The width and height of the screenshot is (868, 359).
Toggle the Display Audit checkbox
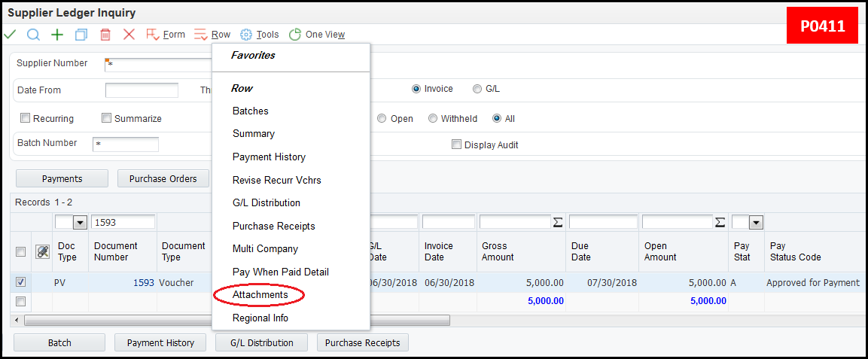457,145
